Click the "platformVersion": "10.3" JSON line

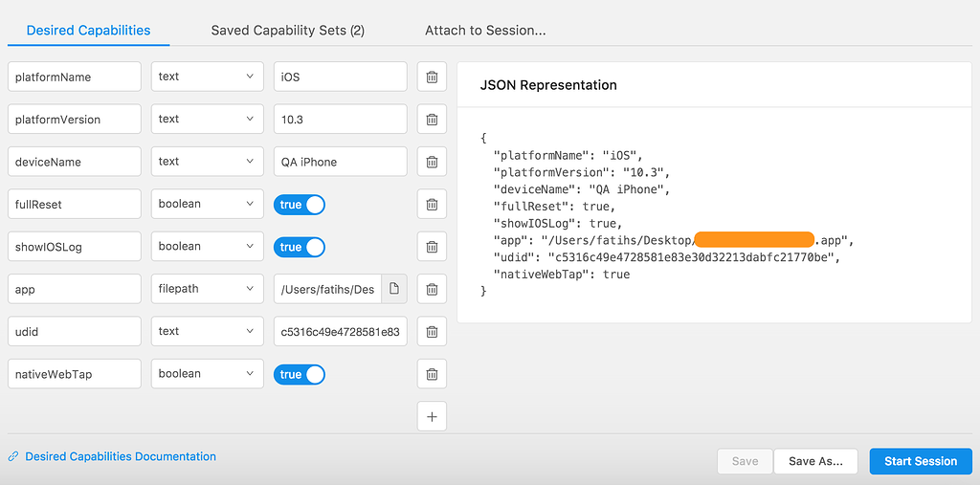tap(582, 172)
